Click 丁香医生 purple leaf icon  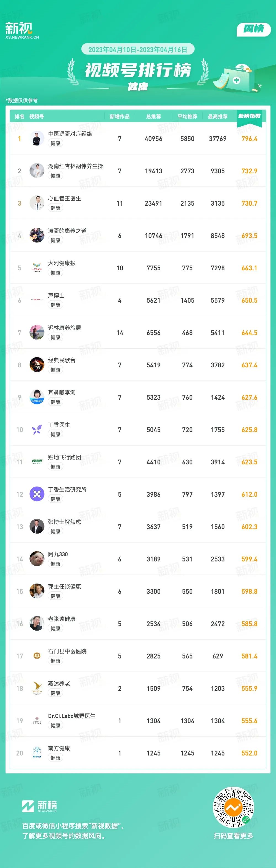click(37, 429)
